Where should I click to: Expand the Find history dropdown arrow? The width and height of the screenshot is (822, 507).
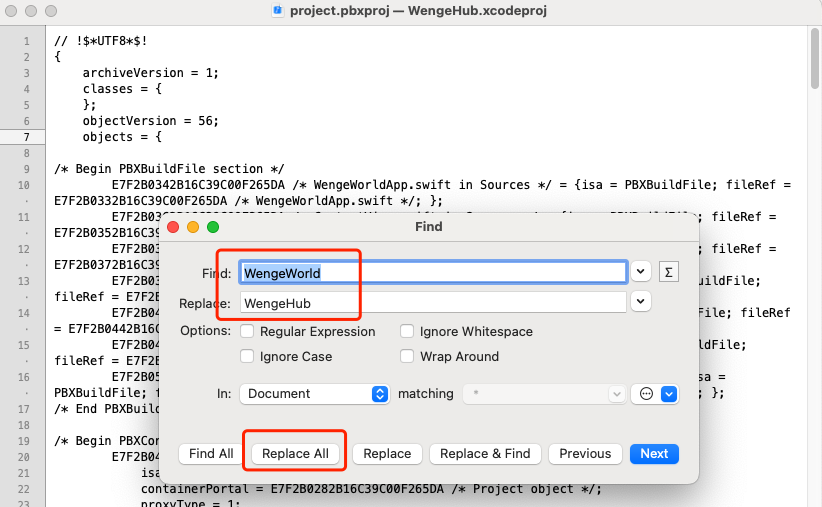coord(640,272)
